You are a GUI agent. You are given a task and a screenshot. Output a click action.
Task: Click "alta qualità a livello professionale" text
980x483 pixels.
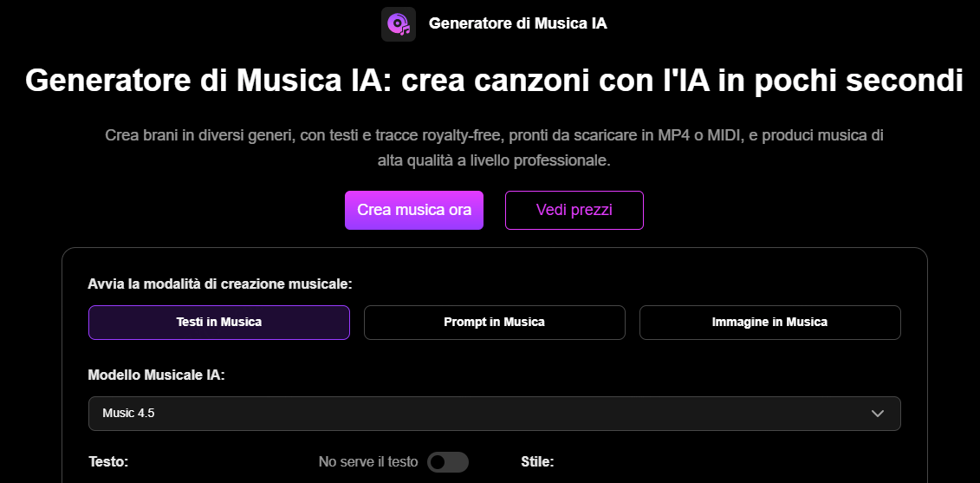click(x=494, y=160)
